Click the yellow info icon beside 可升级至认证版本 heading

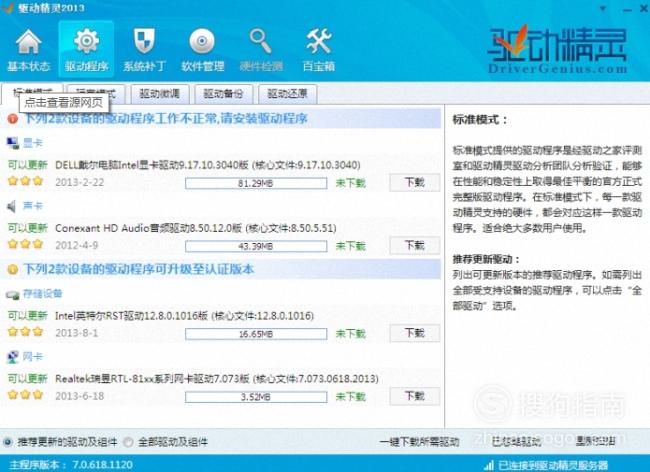coord(12,269)
